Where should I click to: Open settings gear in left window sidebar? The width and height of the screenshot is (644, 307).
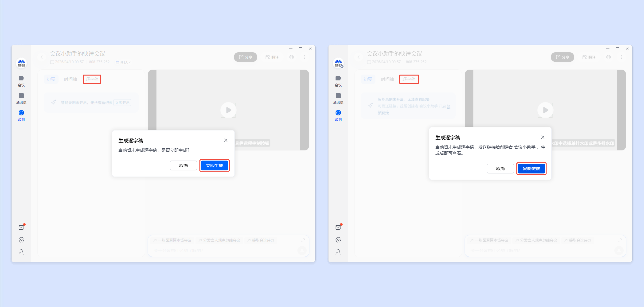(x=21, y=240)
